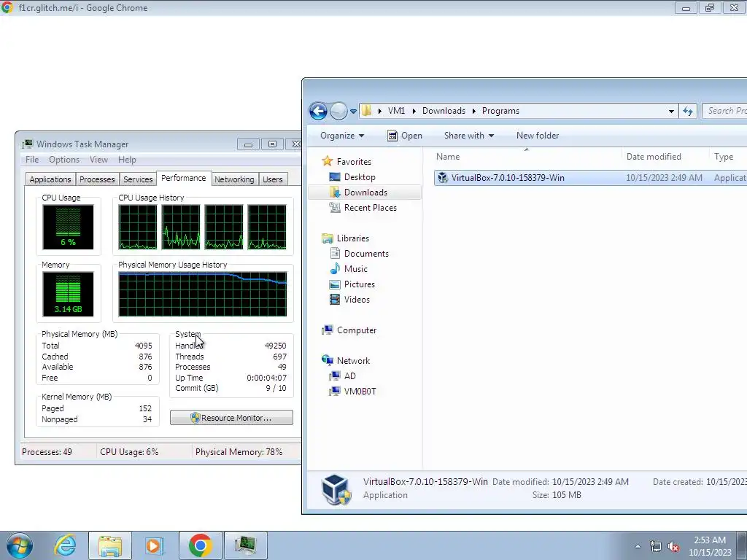Select Favorites star icon in sidebar
Viewport: 747px width, 560px height.
pos(327,161)
